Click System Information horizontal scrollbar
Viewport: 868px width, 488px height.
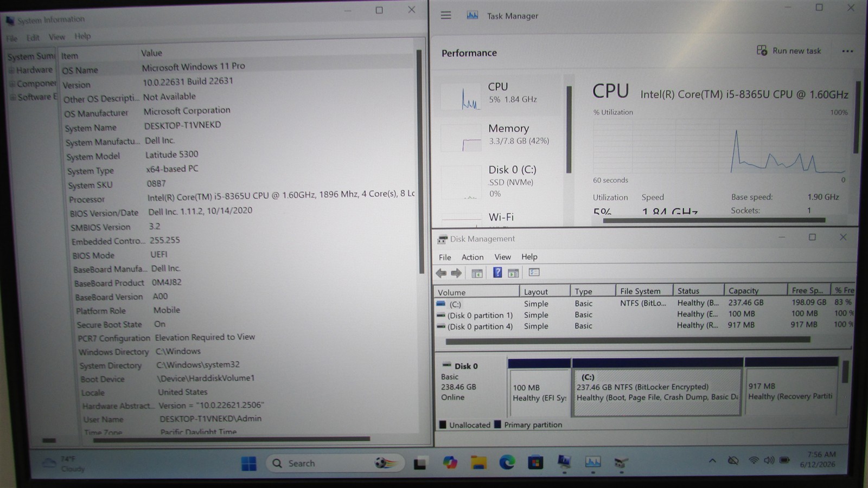(232, 439)
